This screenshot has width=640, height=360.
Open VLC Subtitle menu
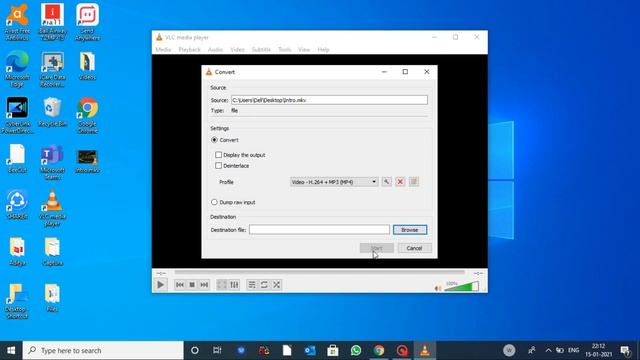pos(261,49)
